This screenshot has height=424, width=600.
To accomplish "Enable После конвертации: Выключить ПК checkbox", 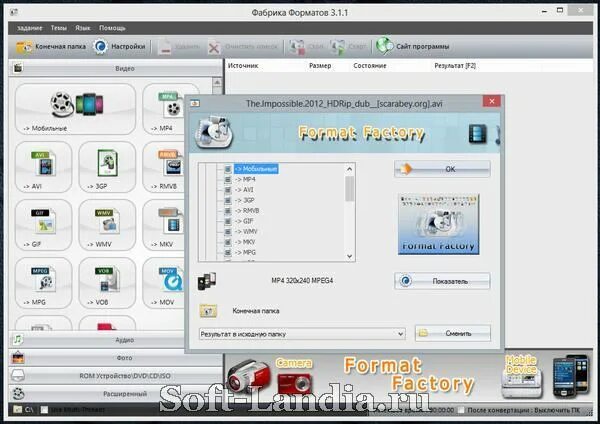I will (x=462, y=410).
